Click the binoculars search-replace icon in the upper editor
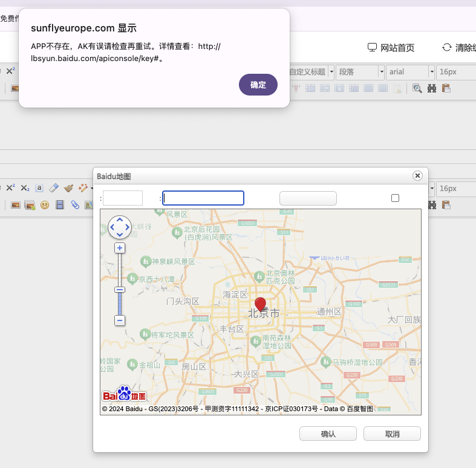This screenshot has width=476, height=468. click(x=432, y=88)
